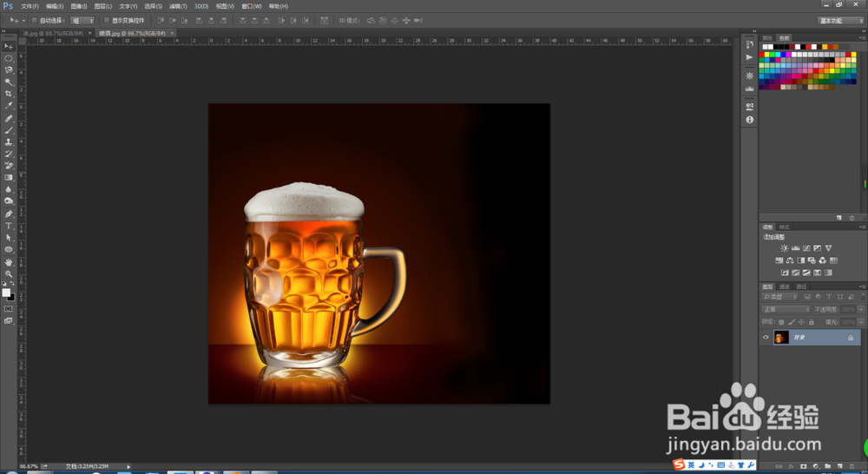The height and width of the screenshot is (474, 868).
Task: Open the History panel icon
Action: pos(750,44)
